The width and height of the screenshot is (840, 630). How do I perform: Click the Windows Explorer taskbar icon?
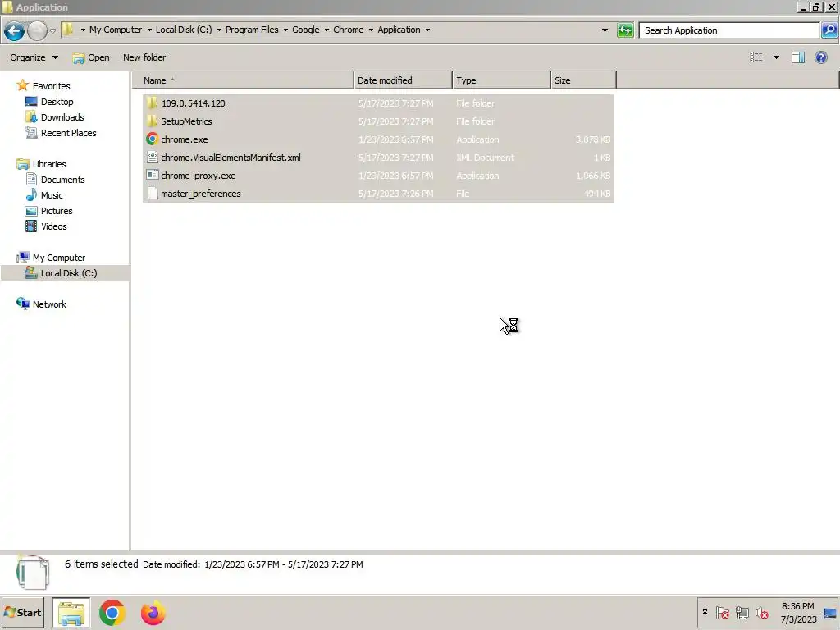pos(71,613)
